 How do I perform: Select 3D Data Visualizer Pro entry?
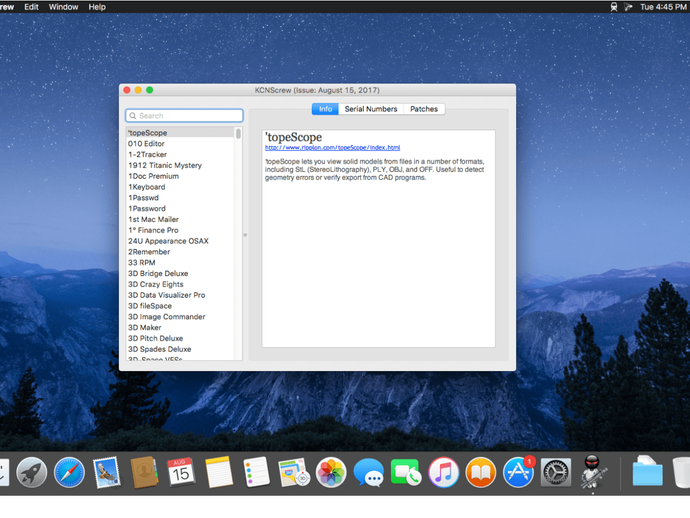pos(180,295)
